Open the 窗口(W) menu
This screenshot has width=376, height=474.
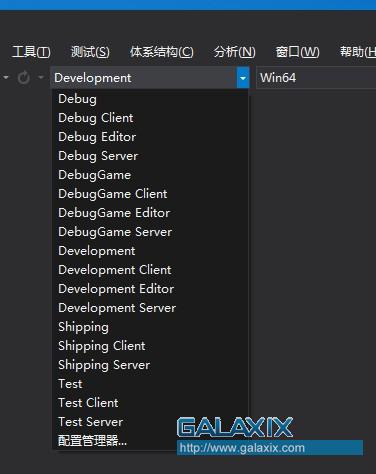coord(297,52)
